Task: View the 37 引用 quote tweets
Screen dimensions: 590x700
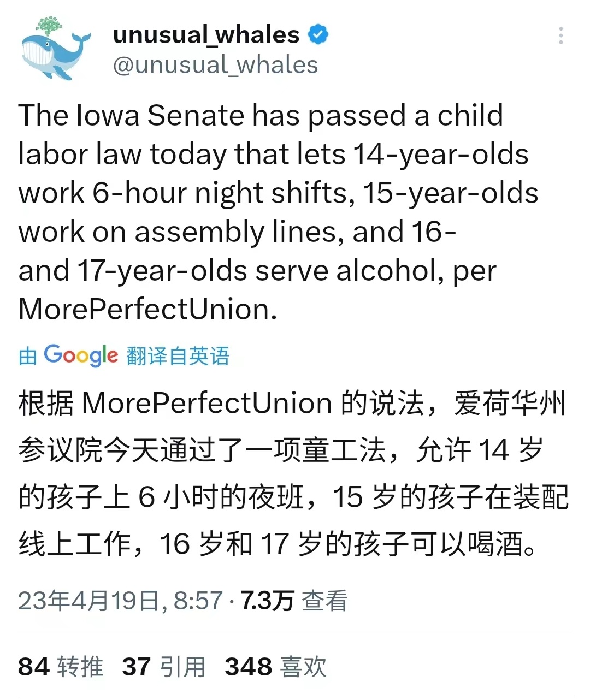Action: coord(164,667)
